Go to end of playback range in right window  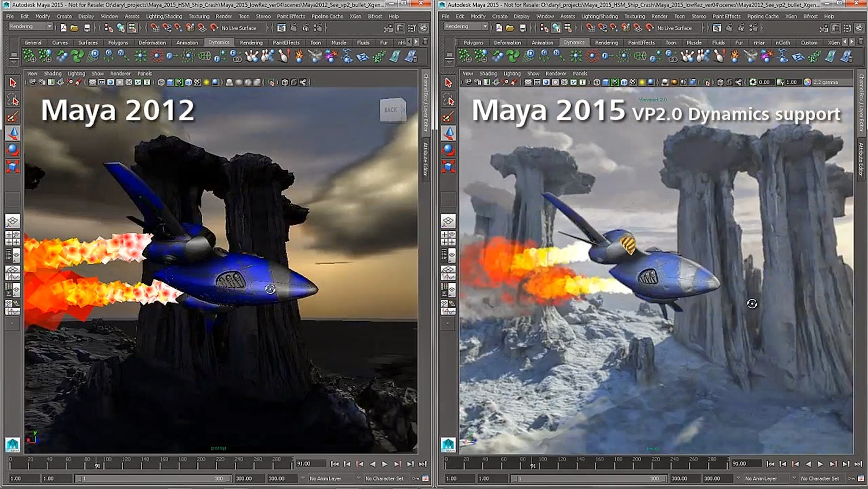(x=858, y=464)
